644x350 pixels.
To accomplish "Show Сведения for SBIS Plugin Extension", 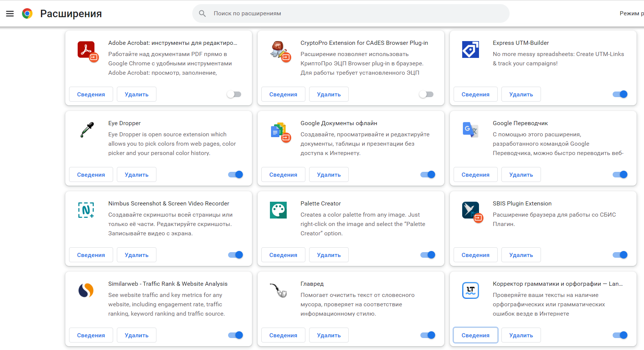I will coord(476,255).
